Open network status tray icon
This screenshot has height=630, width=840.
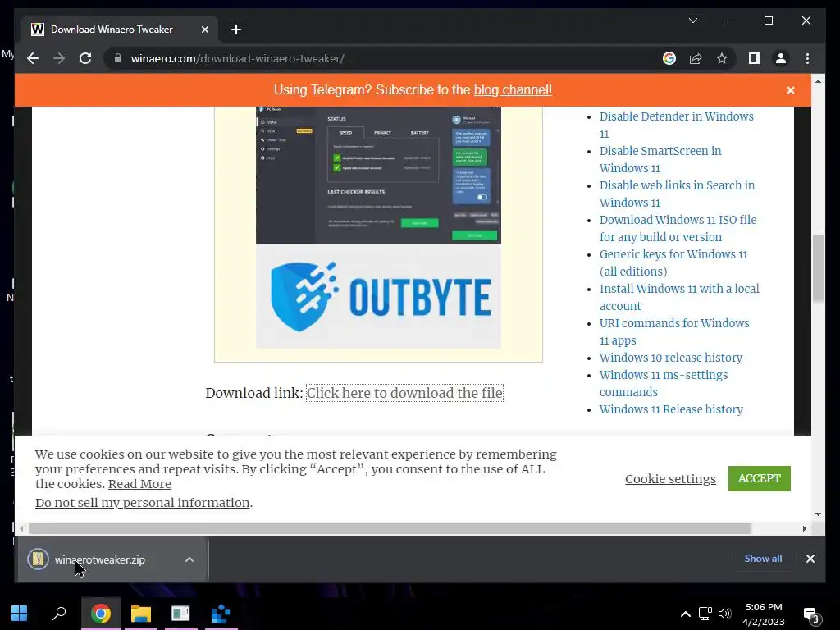(x=705, y=614)
